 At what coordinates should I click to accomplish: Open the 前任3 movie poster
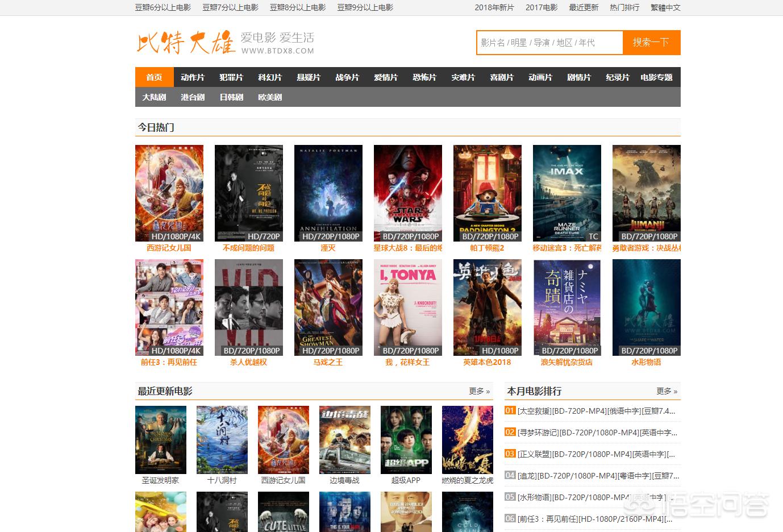[169, 307]
